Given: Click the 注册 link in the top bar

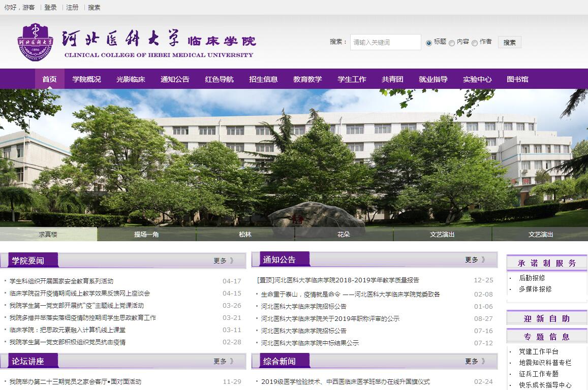Looking at the screenshot, I should click(72, 7).
